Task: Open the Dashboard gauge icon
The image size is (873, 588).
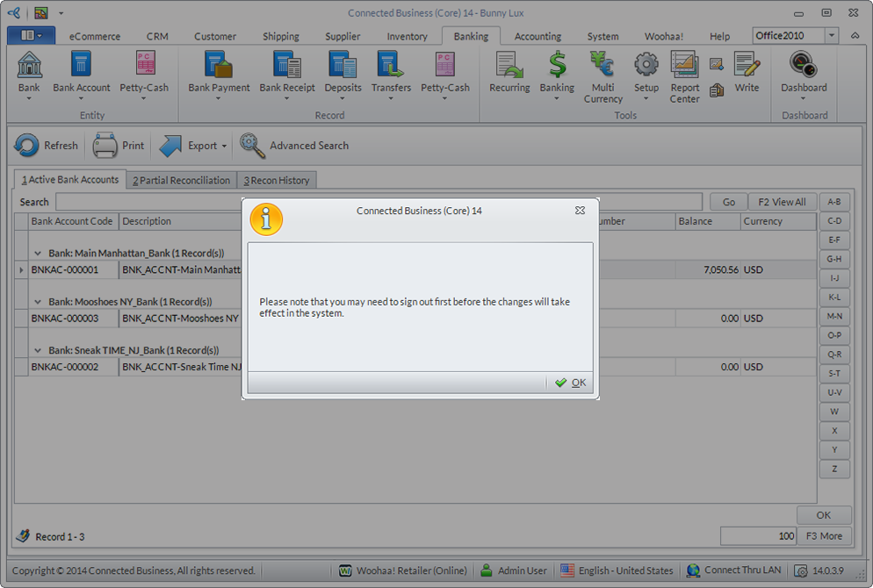Action: [804, 65]
